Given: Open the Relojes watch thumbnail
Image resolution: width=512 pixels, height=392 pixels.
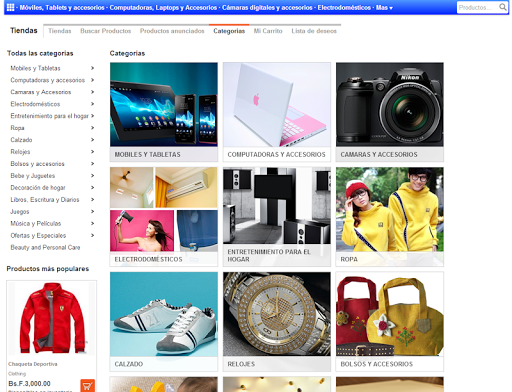Looking at the screenshot, I should (277, 314).
